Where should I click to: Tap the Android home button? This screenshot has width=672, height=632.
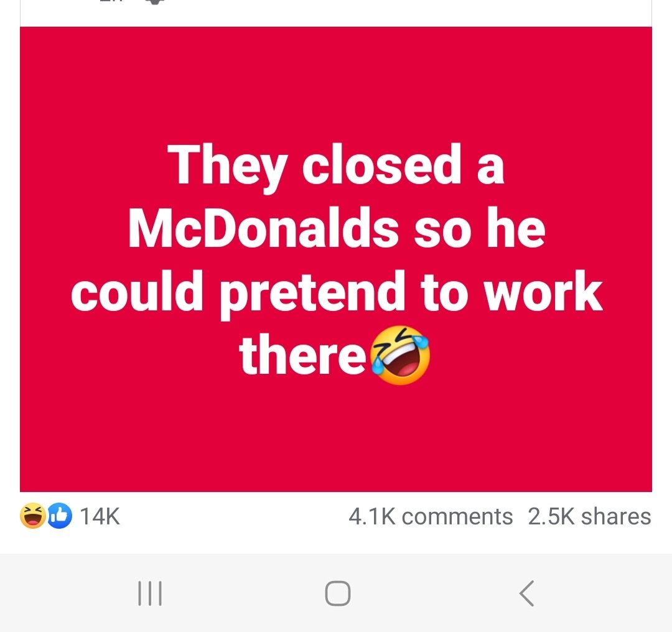click(x=338, y=593)
